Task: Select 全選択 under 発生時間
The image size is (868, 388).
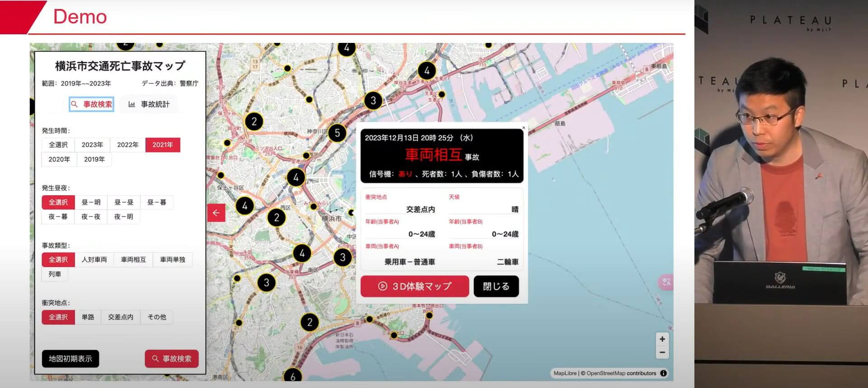Action: click(58, 145)
